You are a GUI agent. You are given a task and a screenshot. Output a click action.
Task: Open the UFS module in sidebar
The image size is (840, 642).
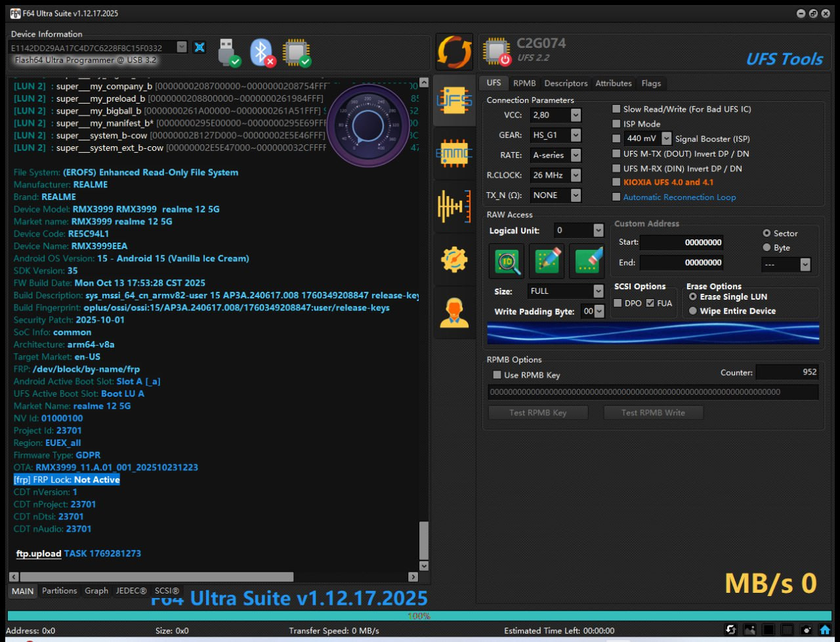point(454,100)
